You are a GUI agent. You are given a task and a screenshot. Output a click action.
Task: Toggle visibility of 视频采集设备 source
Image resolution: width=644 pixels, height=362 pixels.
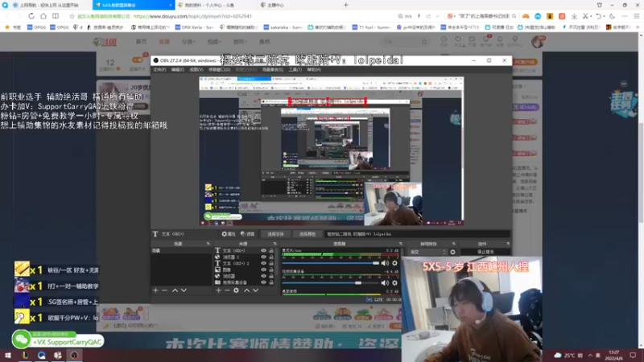click(x=263, y=282)
